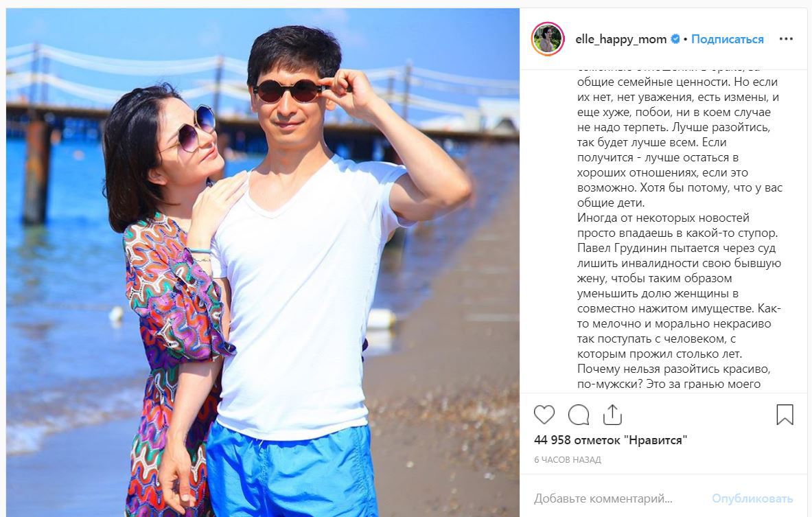View who liked: 44 958 отметок "Нравится"
Viewport: 812px width, 517px height.
click(x=611, y=440)
